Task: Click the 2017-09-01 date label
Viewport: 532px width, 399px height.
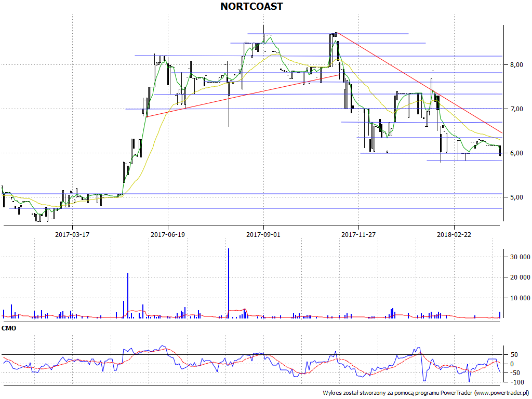Action: (x=263, y=234)
